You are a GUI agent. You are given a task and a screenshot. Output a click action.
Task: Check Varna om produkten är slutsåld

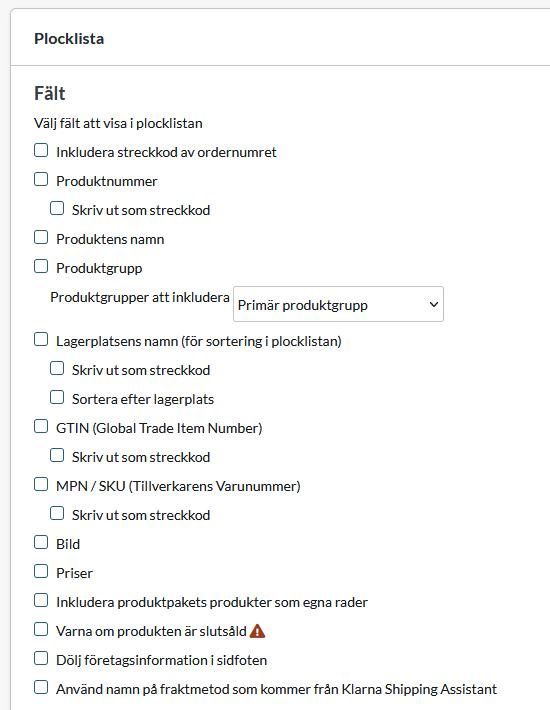(41, 629)
